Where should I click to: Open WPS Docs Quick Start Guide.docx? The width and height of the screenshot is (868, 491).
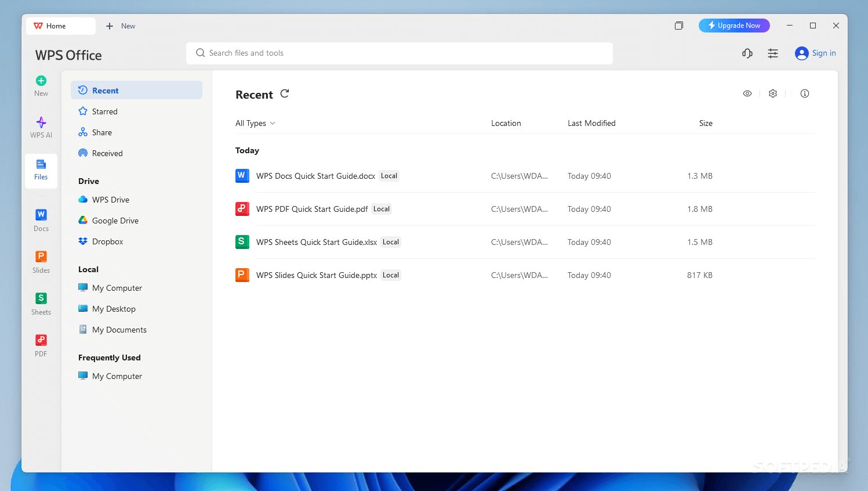(315, 176)
